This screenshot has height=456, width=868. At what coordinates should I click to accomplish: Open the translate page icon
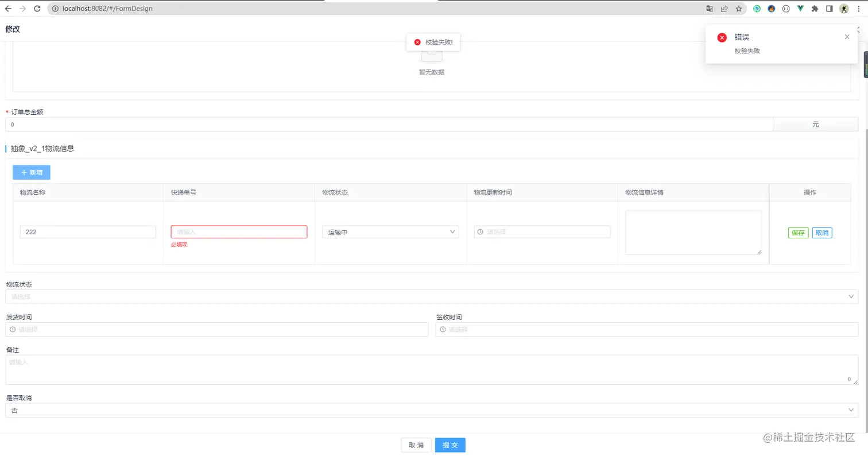[x=710, y=9]
